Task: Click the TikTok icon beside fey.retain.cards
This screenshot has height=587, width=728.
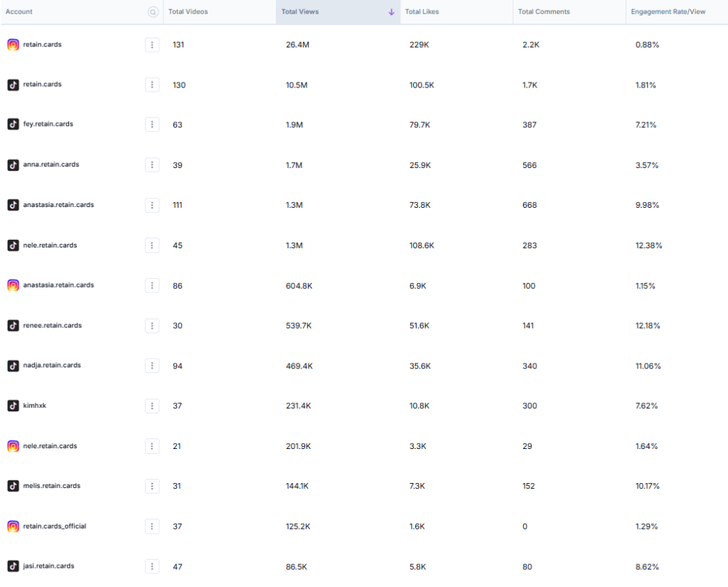Action: [13, 125]
